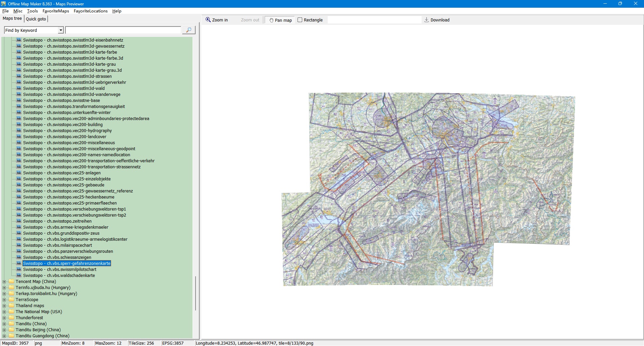Image resolution: width=644 pixels, height=346 pixels.
Task: Click the keyword search input field
Action: [123, 30]
